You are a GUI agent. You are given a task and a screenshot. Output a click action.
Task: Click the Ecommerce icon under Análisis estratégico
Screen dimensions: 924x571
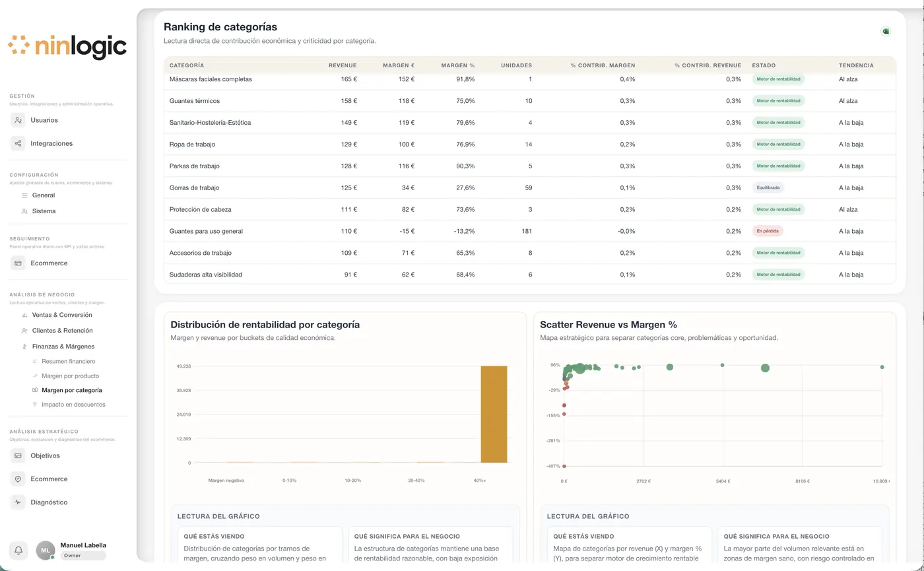pos(18,479)
